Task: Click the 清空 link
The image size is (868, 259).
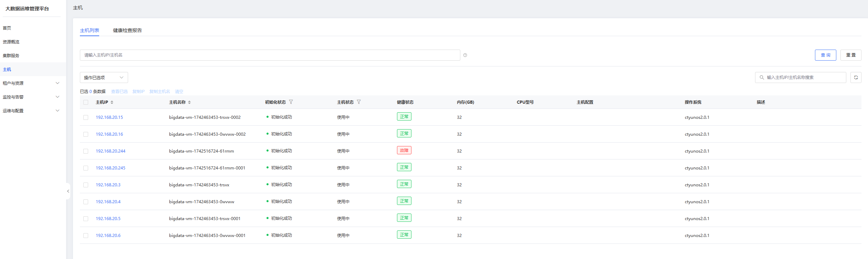Action: coord(179,92)
